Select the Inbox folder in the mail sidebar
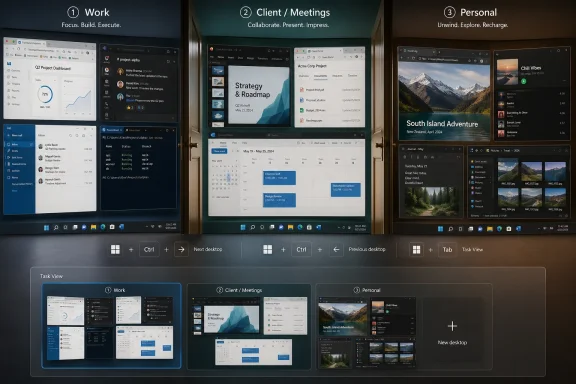 coord(18,144)
